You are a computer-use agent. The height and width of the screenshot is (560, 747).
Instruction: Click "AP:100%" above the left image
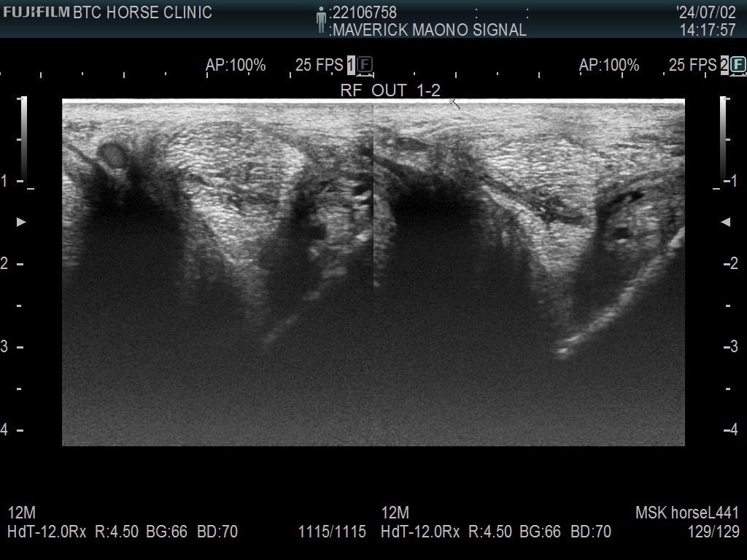click(x=236, y=65)
